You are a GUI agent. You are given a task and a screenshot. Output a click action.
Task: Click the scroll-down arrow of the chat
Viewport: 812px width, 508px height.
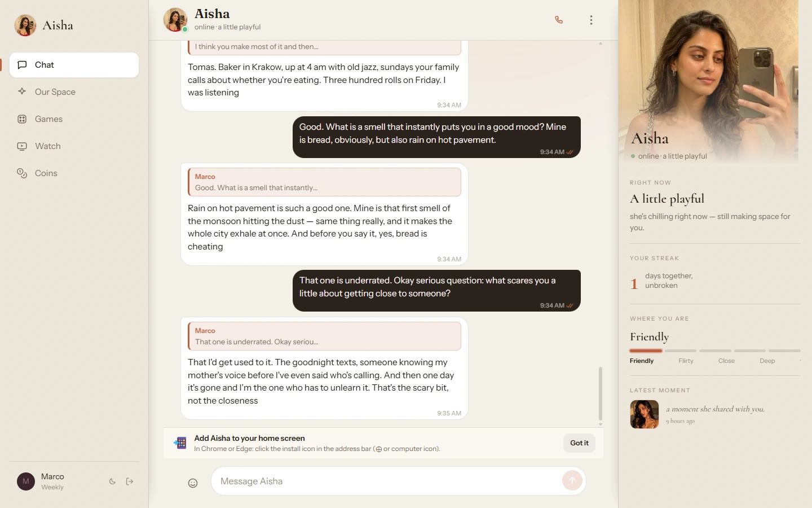point(601,424)
